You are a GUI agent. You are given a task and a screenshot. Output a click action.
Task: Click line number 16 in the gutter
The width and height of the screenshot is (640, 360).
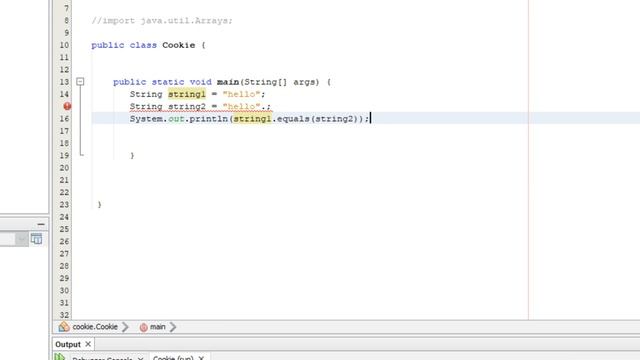pyautogui.click(x=64, y=119)
